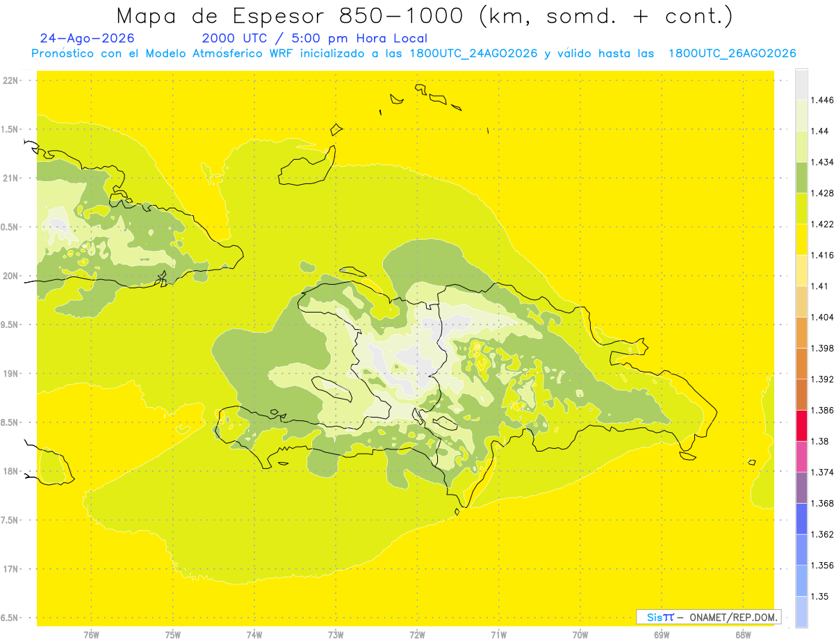This screenshot has height=644, width=834.
Task: Click the legend value '1.446'
Action: [x=821, y=100]
